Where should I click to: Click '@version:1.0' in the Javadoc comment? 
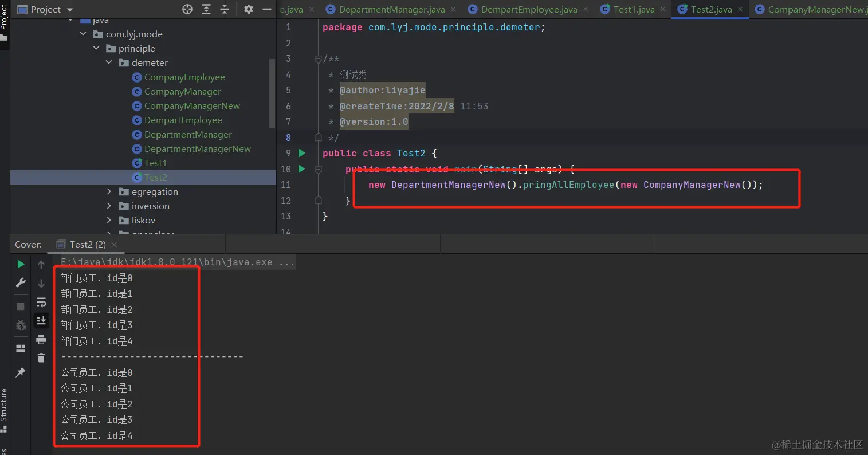[x=374, y=121]
